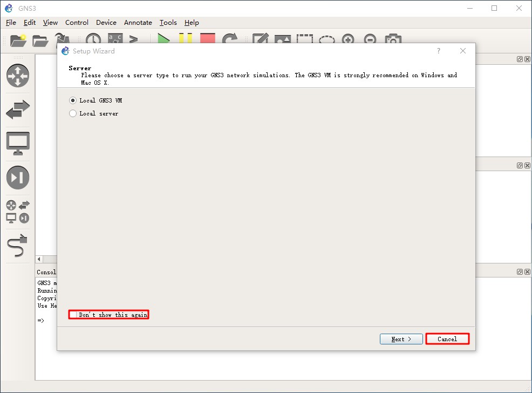The width and height of the screenshot is (532, 393).
Task: Click the zoom in icon
Action: (348, 39)
